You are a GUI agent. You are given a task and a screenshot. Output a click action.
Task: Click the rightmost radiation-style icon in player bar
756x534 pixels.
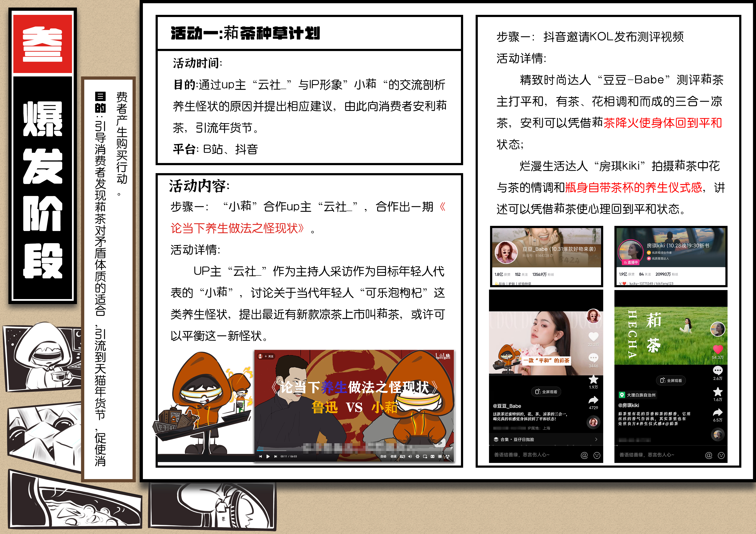click(x=447, y=456)
